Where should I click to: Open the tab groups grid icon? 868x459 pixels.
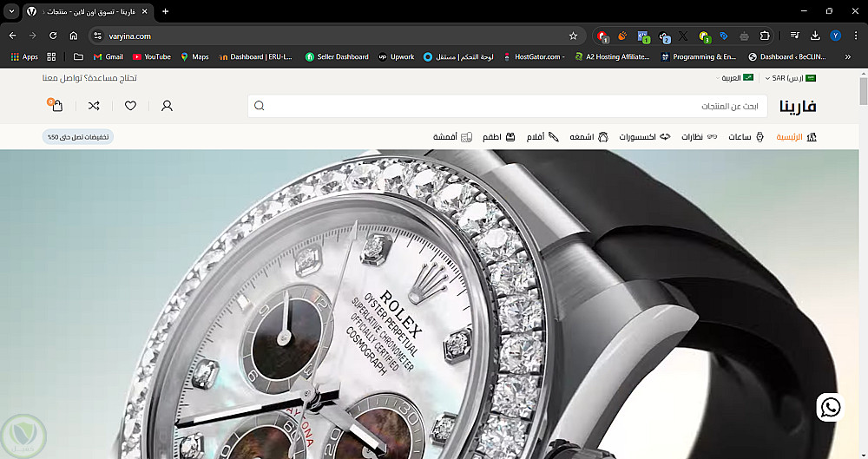[51, 56]
